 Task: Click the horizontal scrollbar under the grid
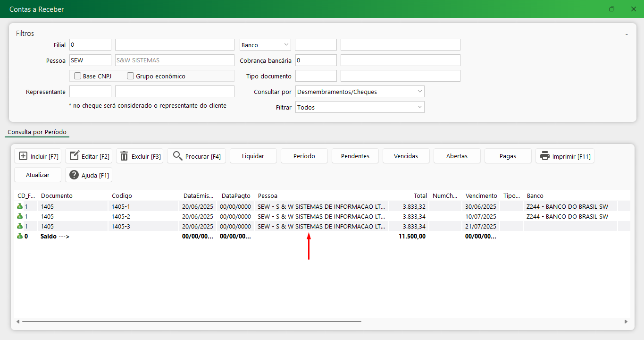pyautogui.click(x=191, y=322)
